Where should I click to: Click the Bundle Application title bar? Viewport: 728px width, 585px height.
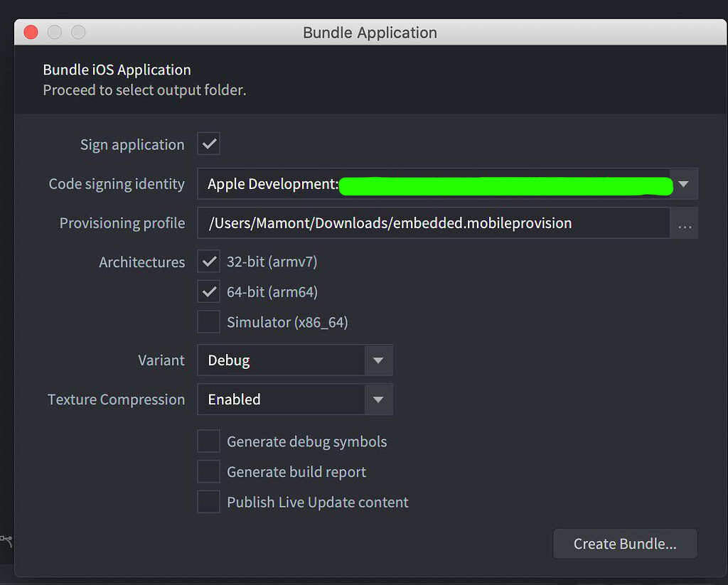(x=370, y=32)
